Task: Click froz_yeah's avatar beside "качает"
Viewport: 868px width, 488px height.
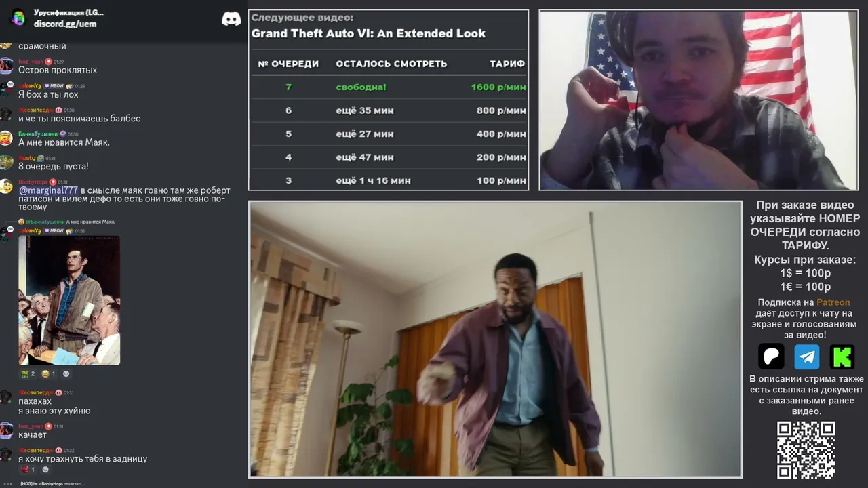Action: point(6,430)
